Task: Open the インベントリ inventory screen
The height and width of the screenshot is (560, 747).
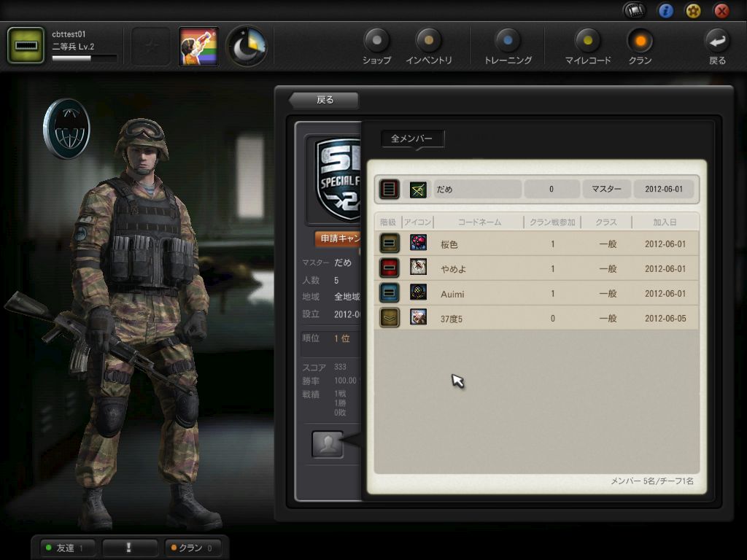Action: pos(428,41)
